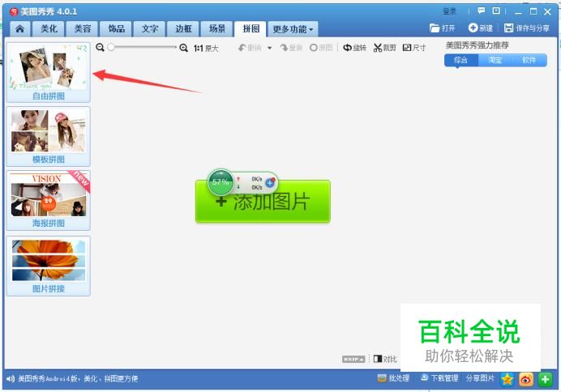Open the 饰品 tab

coord(116,29)
